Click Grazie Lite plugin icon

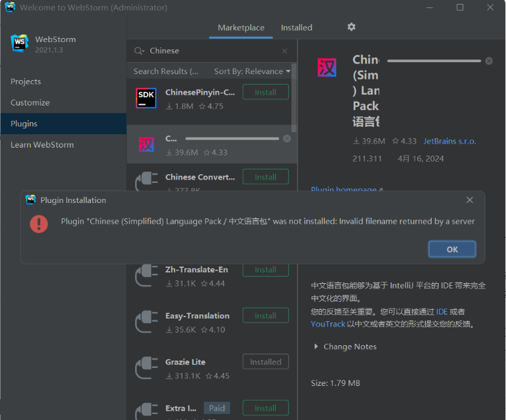(146, 368)
